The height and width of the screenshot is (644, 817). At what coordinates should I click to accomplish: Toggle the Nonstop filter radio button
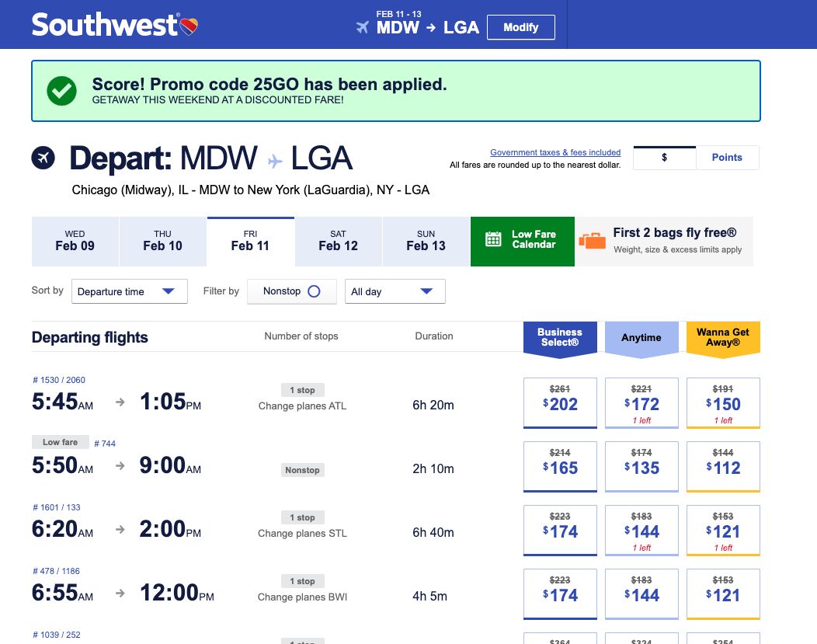tap(314, 291)
